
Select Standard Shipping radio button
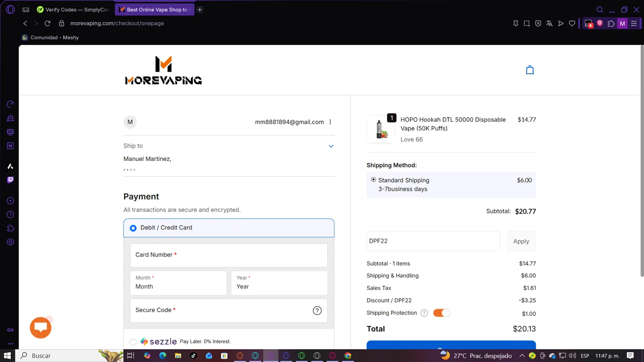pos(374,180)
